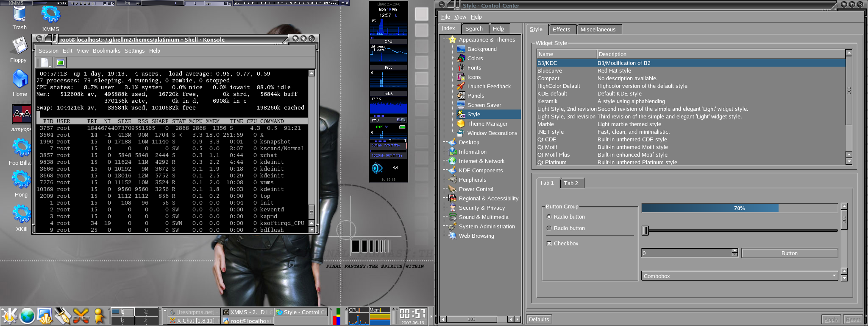Open the KDE K menu in panel
The image size is (868, 326).
click(9, 316)
